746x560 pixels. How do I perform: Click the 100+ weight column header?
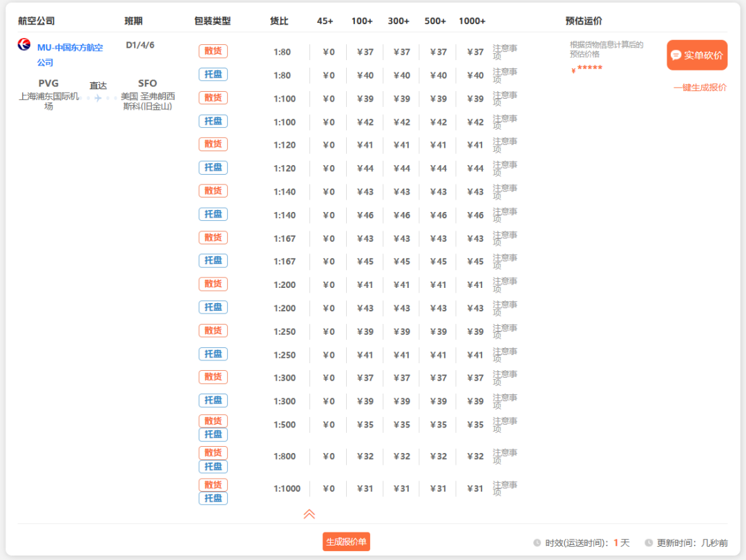point(362,21)
